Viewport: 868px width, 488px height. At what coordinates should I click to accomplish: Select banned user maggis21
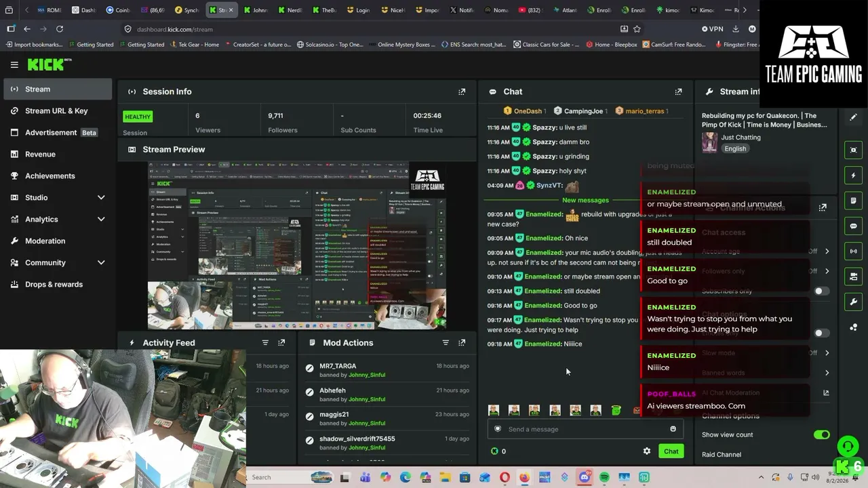tap(334, 414)
